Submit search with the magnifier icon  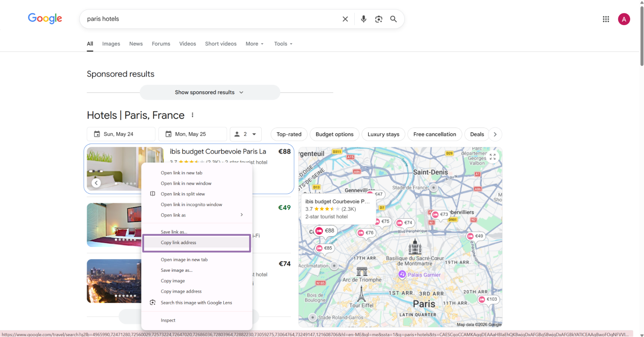pos(393,19)
